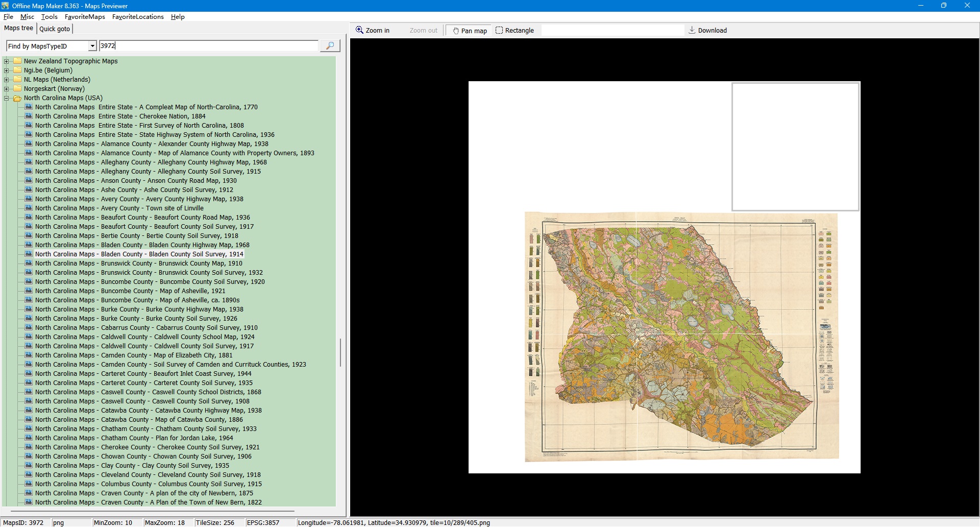Screen dimensions: 980x527
Task: Open the Find by MapsTypeID dropdown
Action: (x=92, y=46)
